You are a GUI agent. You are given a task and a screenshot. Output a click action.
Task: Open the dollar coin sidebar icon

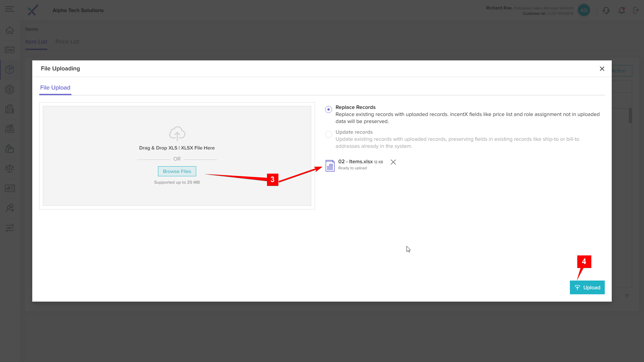(x=10, y=89)
